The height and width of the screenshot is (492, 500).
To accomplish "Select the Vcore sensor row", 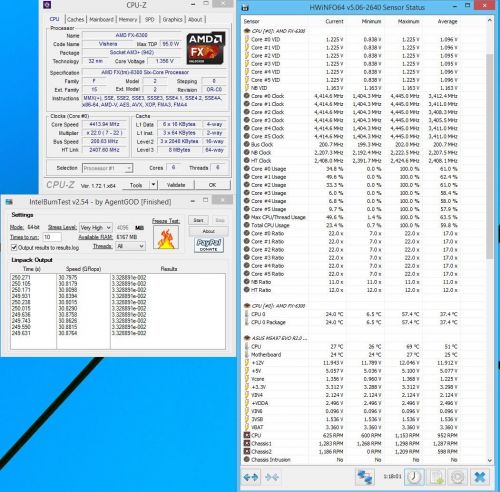I will pos(351,379).
